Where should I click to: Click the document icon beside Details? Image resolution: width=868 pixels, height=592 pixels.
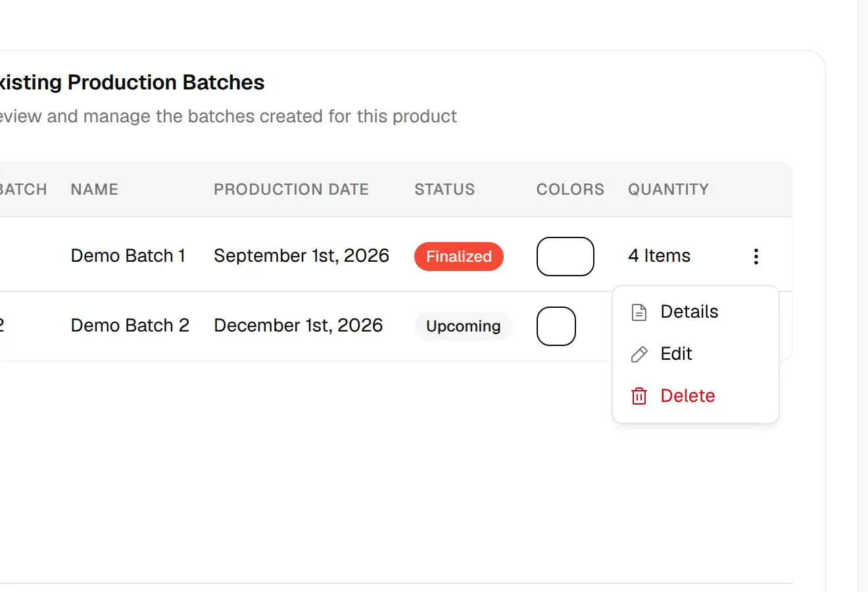coord(639,312)
